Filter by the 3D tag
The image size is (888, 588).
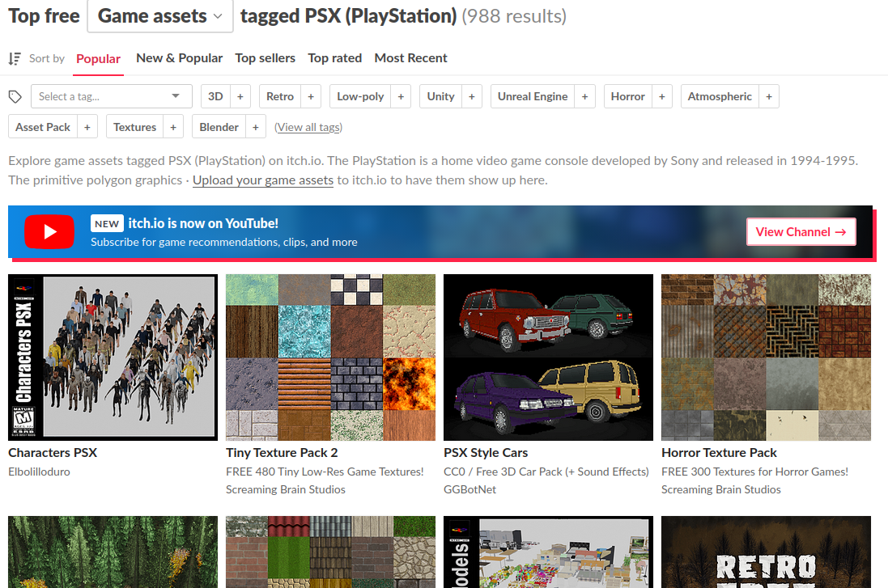point(216,96)
